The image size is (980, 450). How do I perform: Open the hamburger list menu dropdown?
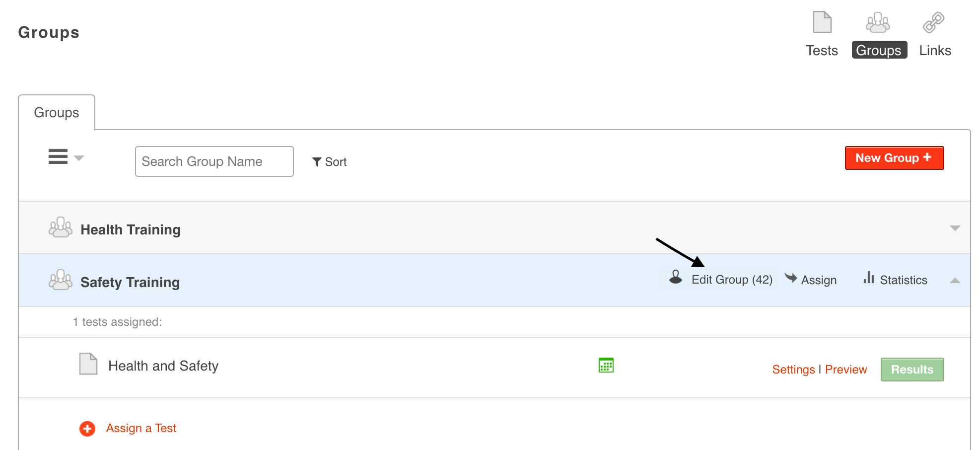click(x=65, y=157)
